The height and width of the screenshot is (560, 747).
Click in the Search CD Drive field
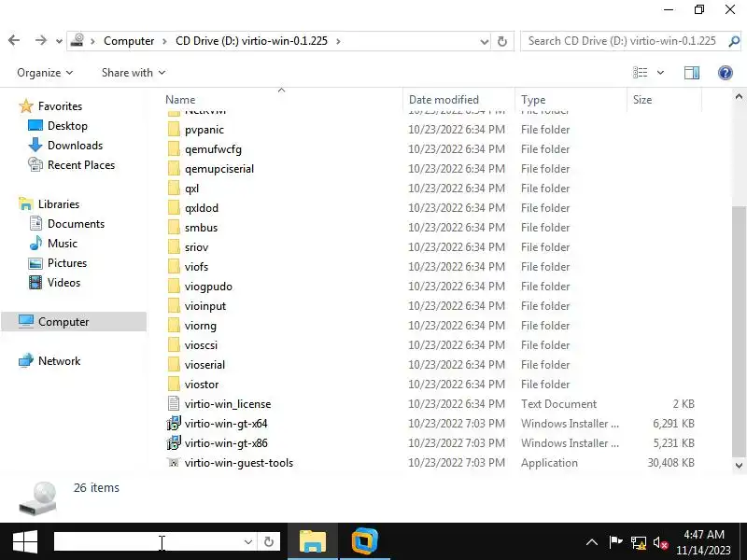(x=622, y=41)
